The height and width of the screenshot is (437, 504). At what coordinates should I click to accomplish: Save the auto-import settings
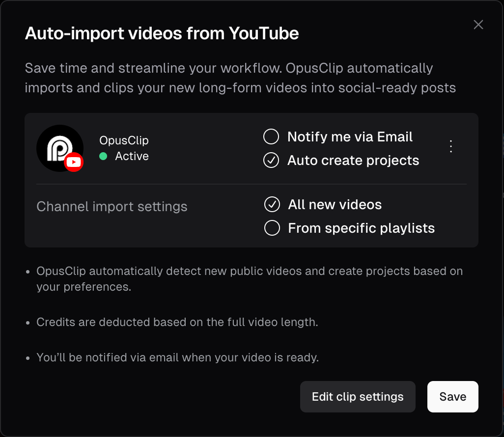452,397
